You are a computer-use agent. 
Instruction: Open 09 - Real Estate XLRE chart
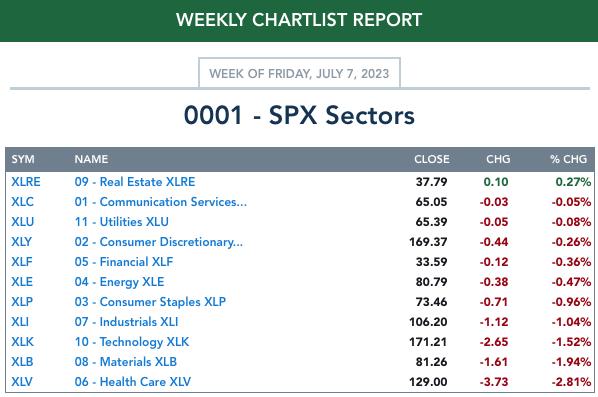(x=135, y=182)
